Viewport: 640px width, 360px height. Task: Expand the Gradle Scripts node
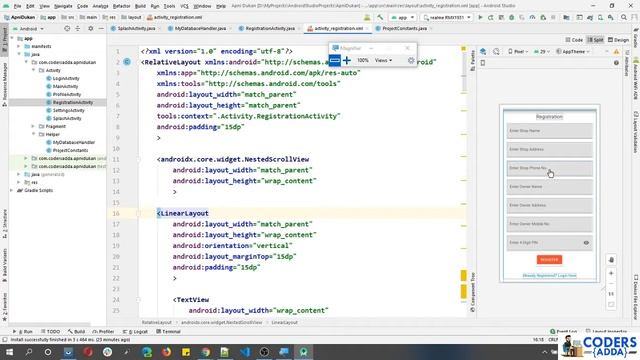pyautogui.click(x=11, y=191)
